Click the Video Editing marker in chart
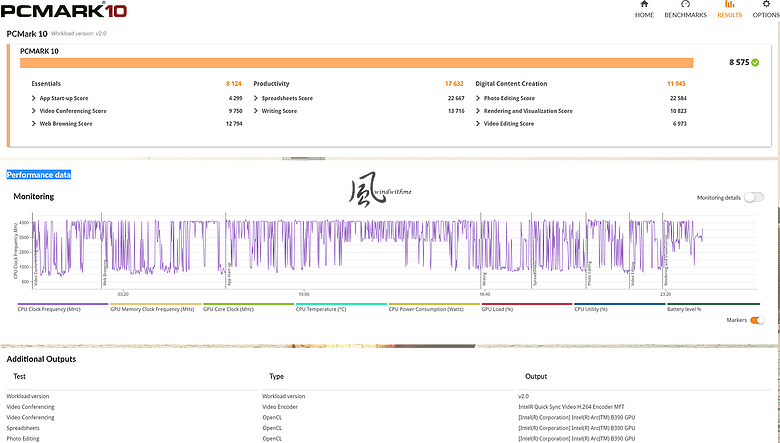The height and width of the screenshot is (443, 780). point(633,274)
